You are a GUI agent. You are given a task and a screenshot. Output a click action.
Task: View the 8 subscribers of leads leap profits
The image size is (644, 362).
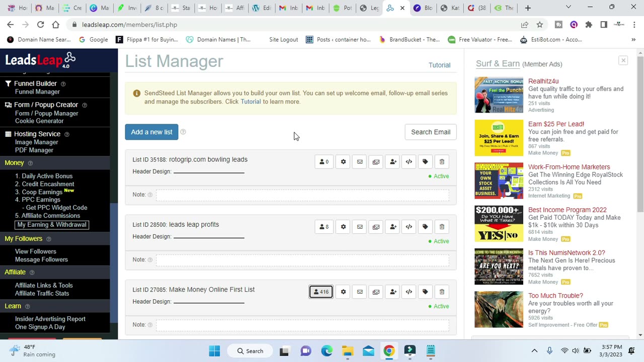[324, 227]
